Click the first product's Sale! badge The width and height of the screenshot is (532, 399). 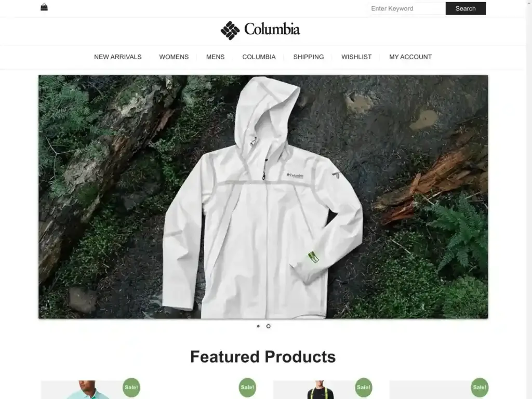tap(131, 387)
